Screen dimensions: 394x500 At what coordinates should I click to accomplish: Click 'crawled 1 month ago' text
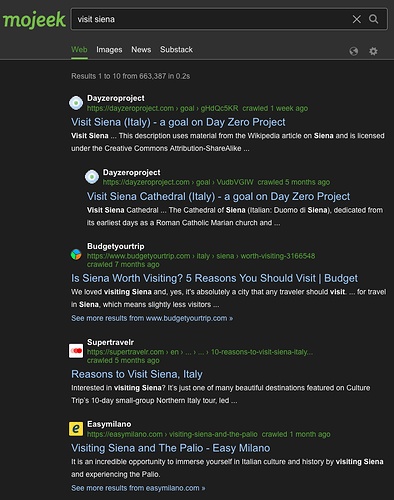[x=296, y=434]
